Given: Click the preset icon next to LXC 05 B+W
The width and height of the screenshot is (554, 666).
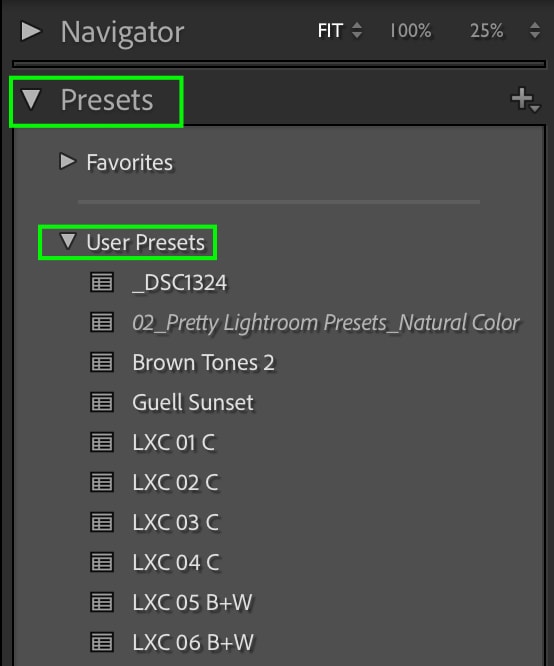Looking at the screenshot, I should click(x=102, y=602).
